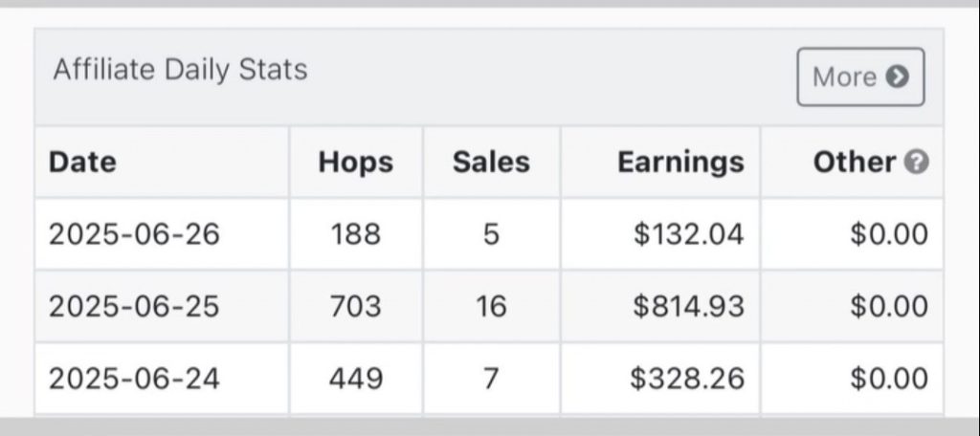Select the 703 hops value
This screenshot has height=436, width=980.
click(x=356, y=307)
